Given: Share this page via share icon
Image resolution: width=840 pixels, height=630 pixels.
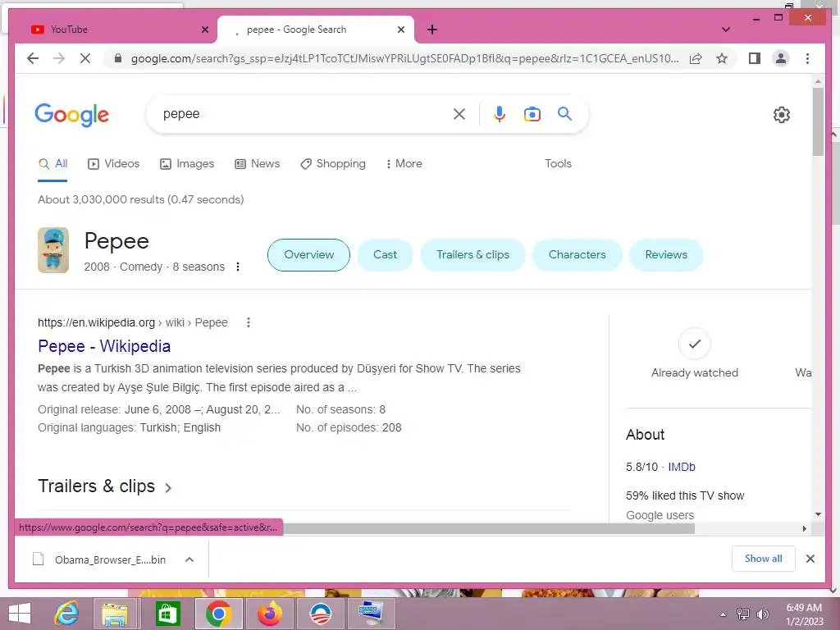Looking at the screenshot, I should point(696,58).
